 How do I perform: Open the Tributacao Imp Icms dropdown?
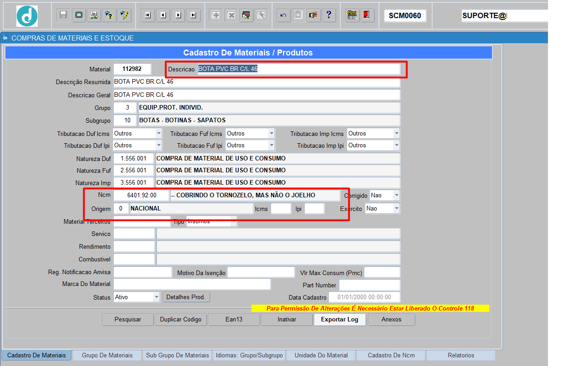click(x=397, y=133)
